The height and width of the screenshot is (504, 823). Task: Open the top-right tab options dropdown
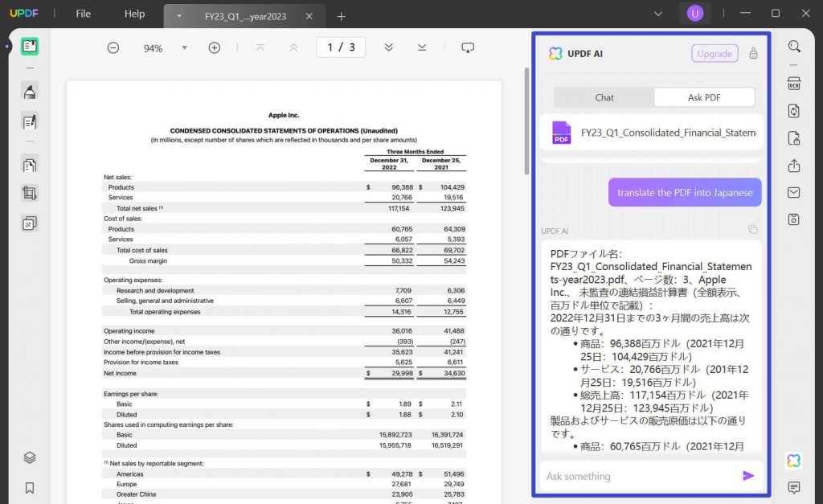657,14
